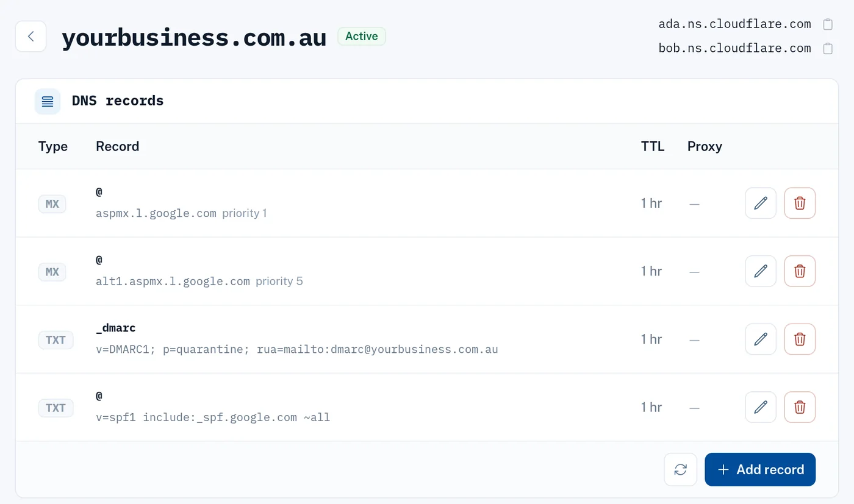Click the priority 1 label
854x504 pixels.
[x=245, y=213]
